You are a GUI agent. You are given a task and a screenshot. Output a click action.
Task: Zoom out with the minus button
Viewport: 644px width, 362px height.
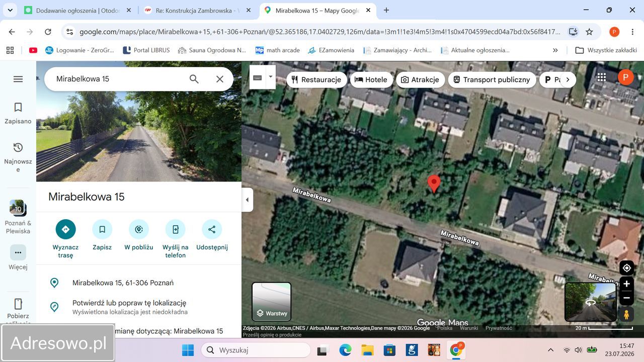pos(626,298)
